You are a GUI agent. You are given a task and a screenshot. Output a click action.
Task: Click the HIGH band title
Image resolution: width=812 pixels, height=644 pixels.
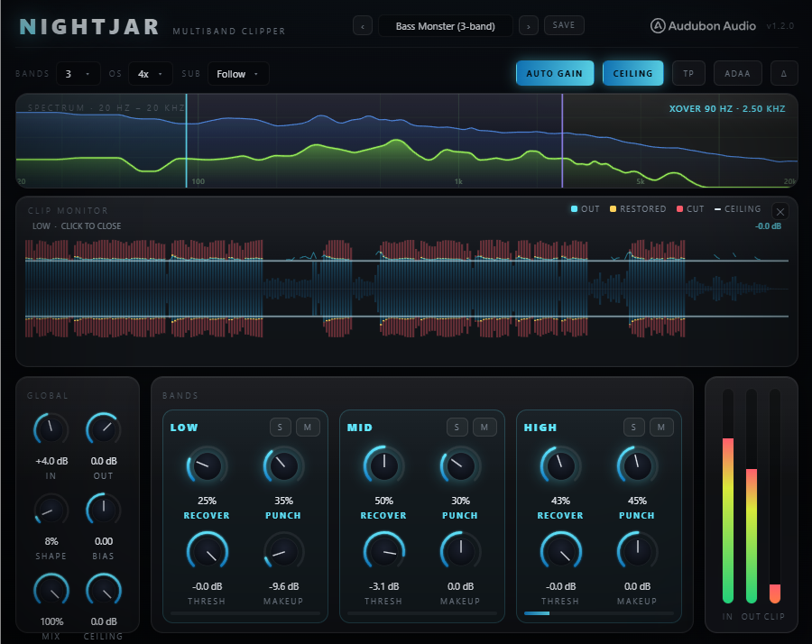coord(540,428)
